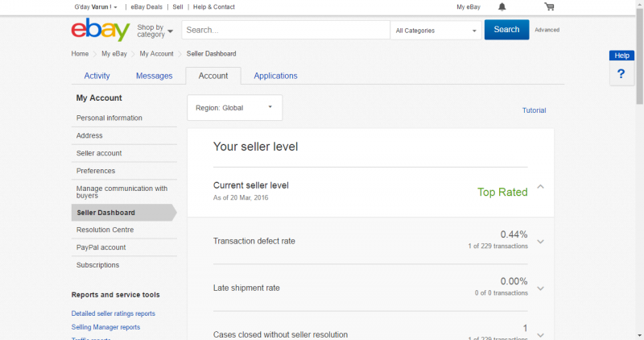Collapse the Current seller level section
This screenshot has width=644, height=340.
(x=540, y=187)
